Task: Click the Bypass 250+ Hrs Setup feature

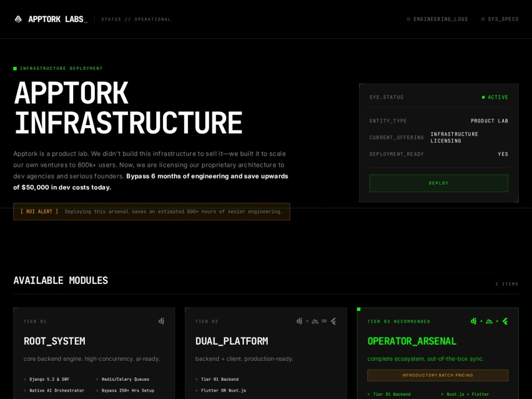Action: (x=128, y=391)
